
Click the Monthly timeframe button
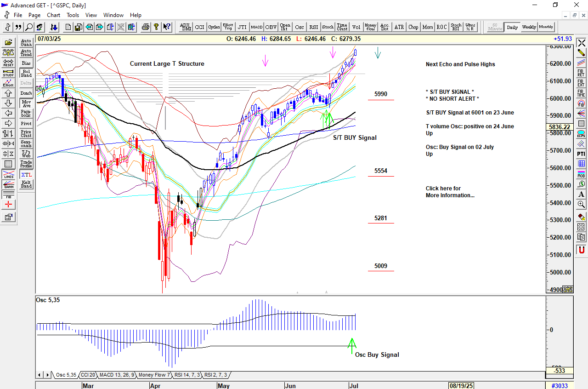click(x=546, y=27)
